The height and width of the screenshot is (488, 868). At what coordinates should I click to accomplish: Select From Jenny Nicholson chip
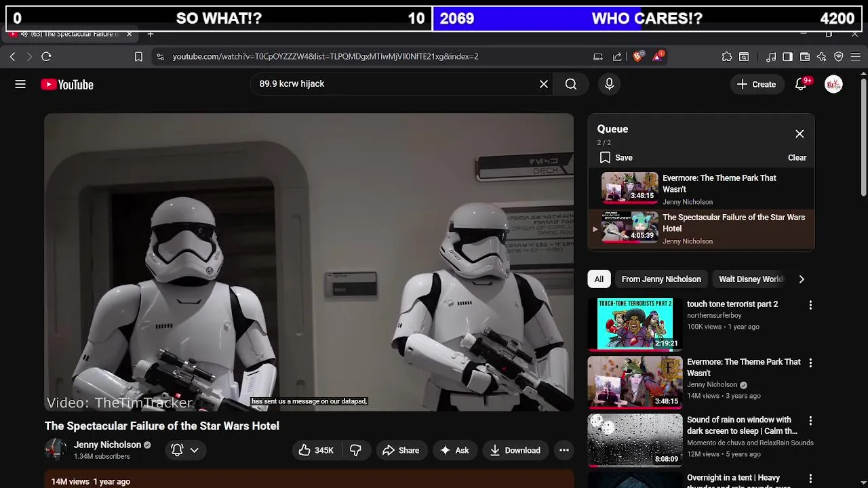click(661, 279)
